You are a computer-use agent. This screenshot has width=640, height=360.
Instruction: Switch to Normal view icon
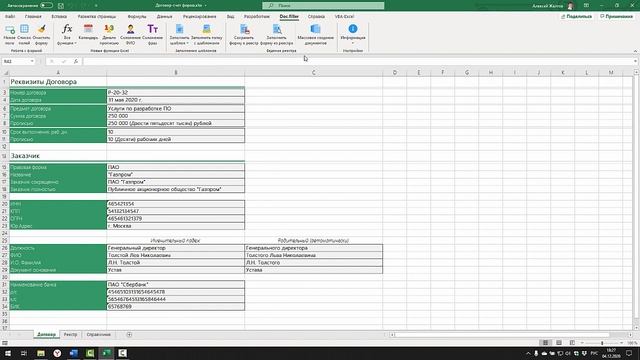[545, 343]
